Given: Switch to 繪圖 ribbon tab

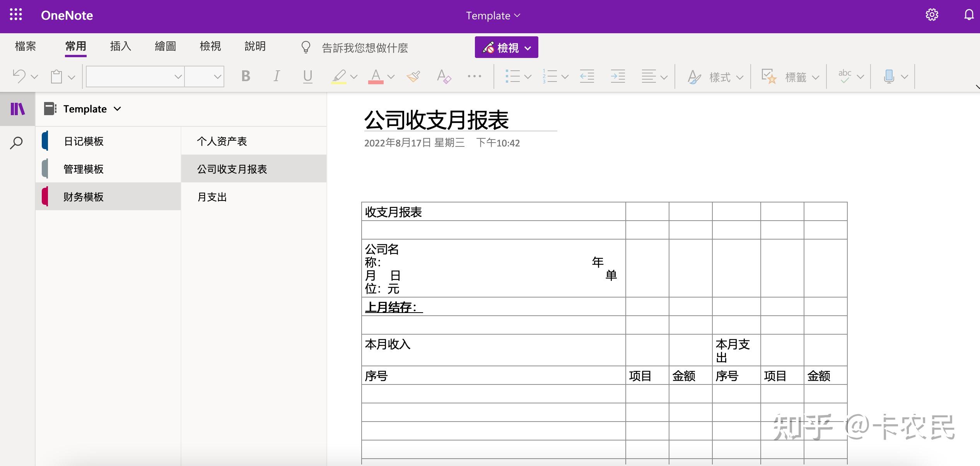Looking at the screenshot, I should coord(166,46).
